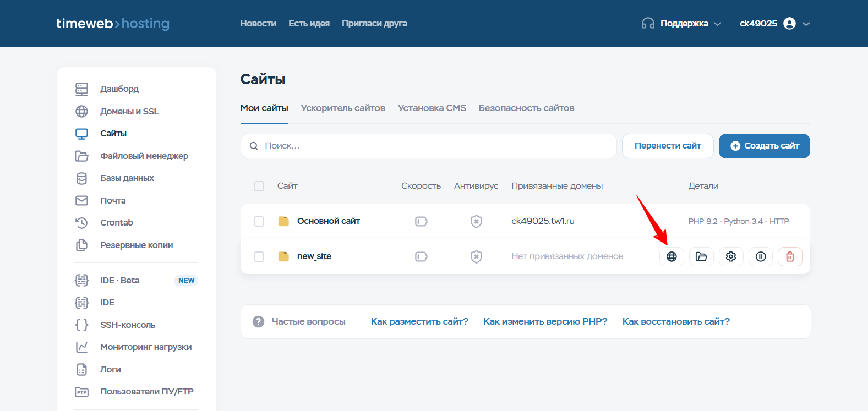
Task: Click the Поиск search input field
Action: (x=428, y=146)
